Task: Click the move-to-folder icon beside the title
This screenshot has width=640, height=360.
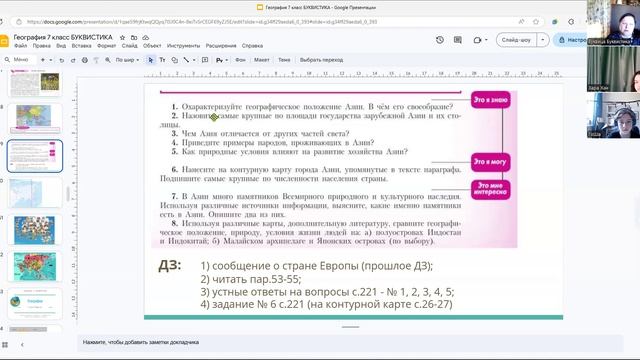Action: point(134,37)
